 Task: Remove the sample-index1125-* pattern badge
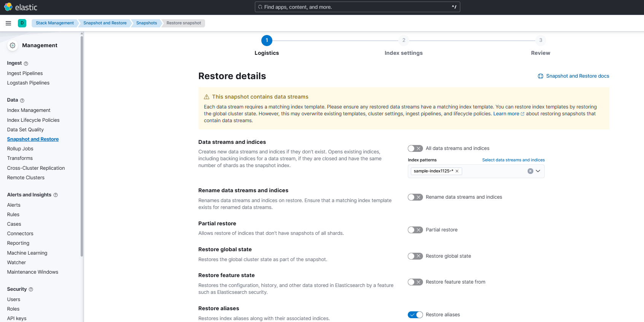point(457,171)
